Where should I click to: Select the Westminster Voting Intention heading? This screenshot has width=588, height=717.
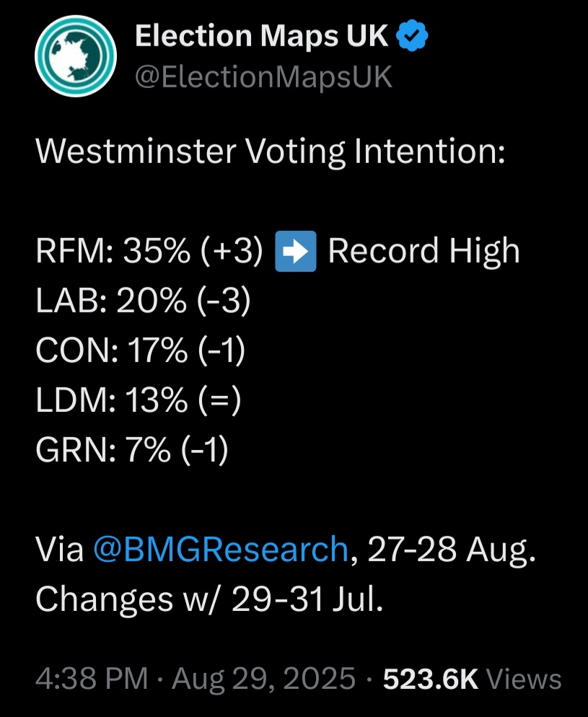point(271,151)
